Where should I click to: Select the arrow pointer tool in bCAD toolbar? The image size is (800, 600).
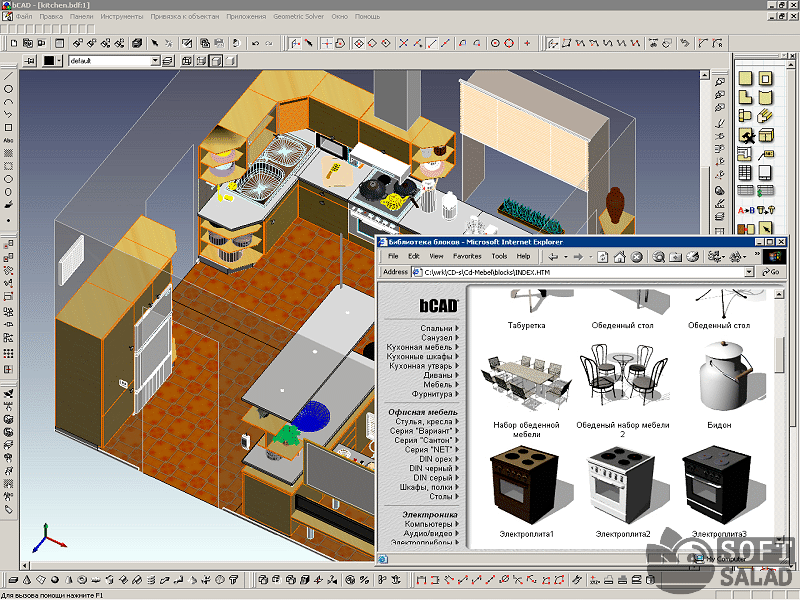pos(155,43)
